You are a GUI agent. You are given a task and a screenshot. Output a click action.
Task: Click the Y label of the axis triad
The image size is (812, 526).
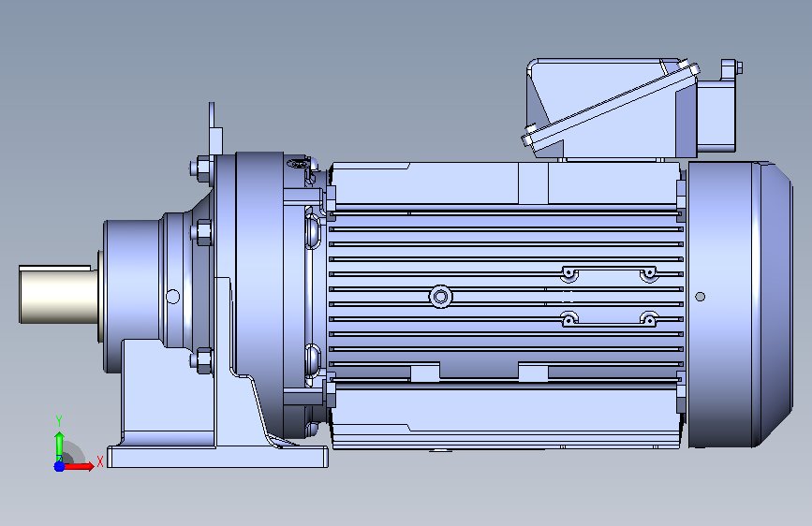tap(59, 421)
